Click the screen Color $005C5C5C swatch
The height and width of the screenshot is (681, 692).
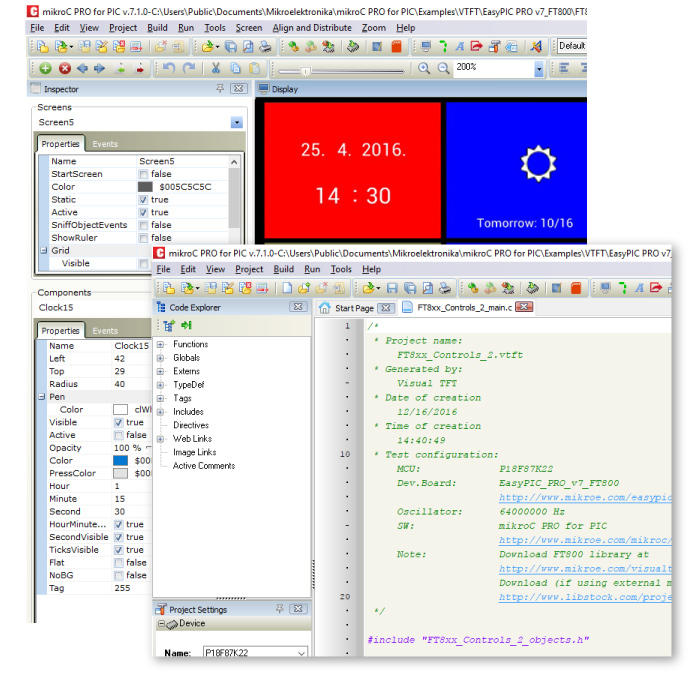pos(145,187)
